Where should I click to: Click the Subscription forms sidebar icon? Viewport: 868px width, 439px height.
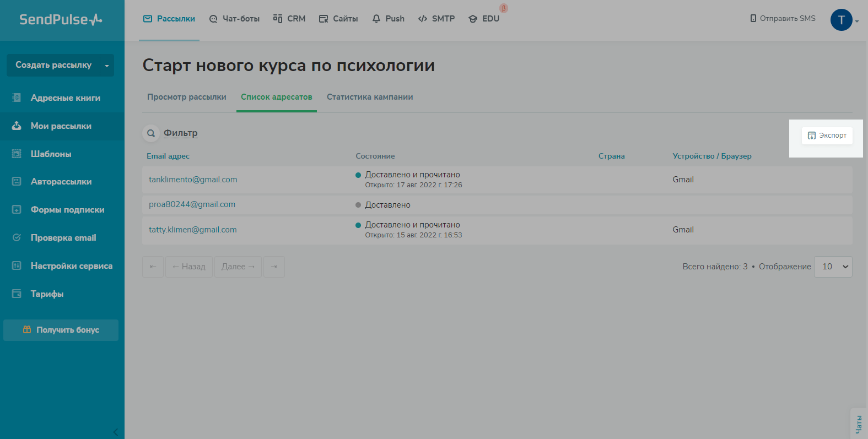17,209
